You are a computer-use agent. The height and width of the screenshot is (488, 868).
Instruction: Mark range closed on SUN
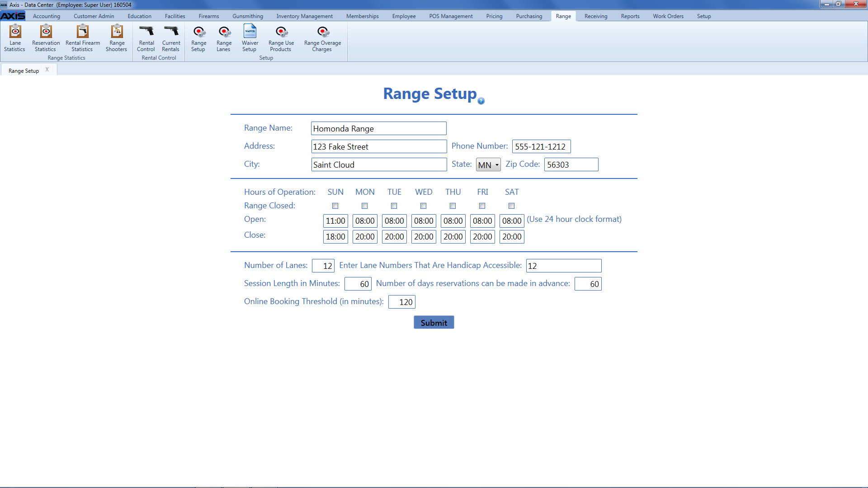(x=335, y=206)
